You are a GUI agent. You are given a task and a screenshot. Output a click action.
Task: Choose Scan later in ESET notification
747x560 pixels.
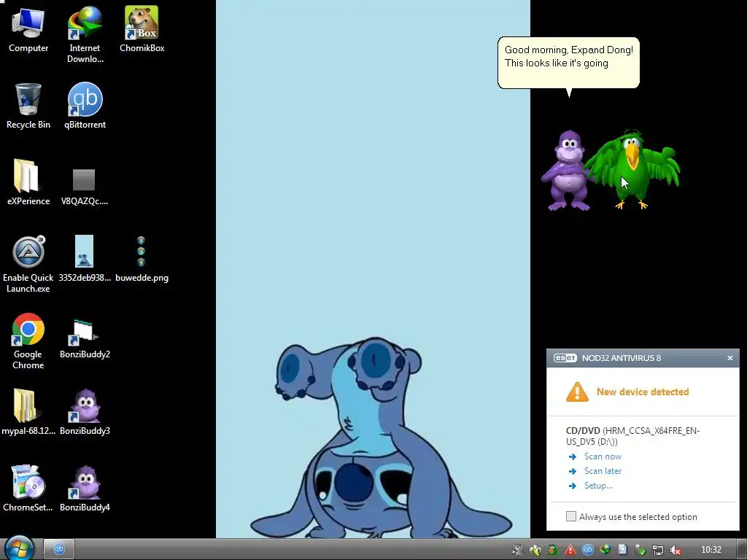[x=603, y=471]
